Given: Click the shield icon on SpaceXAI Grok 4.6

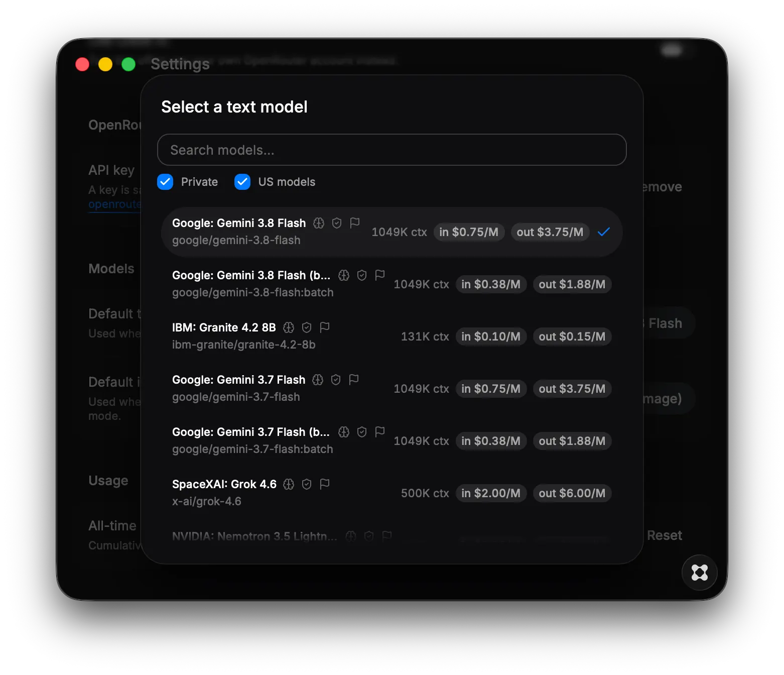Looking at the screenshot, I should click(x=307, y=484).
